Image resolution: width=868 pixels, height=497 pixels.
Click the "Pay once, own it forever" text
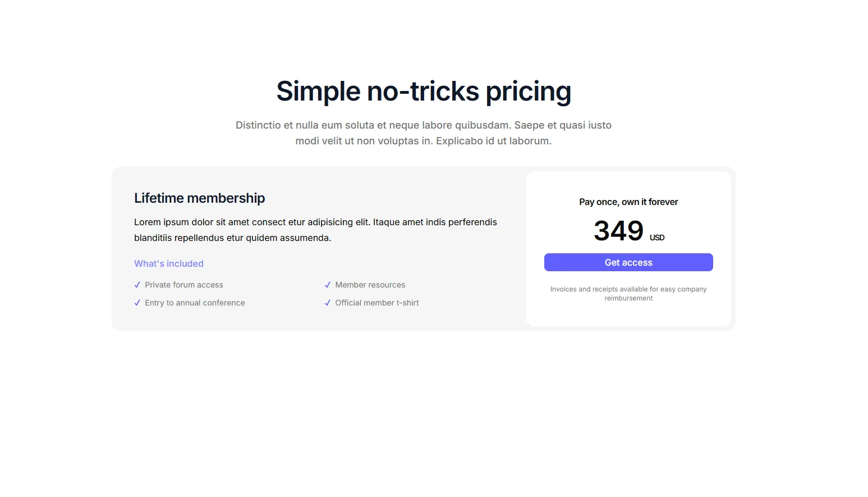point(628,202)
